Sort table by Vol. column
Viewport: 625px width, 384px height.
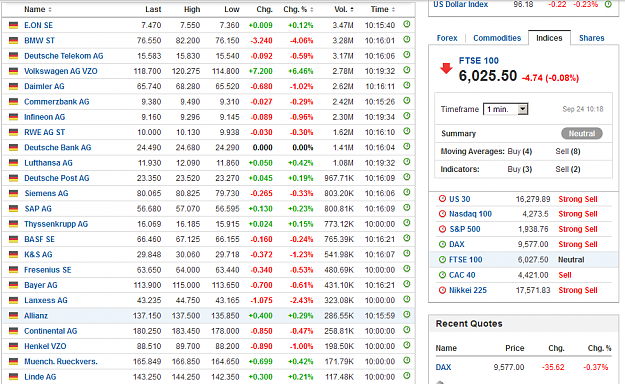point(344,9)
